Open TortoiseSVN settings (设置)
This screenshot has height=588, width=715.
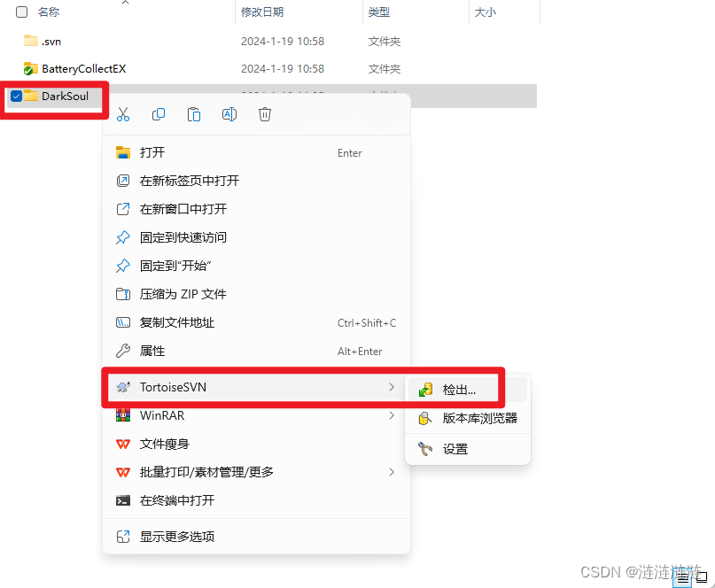click(x=468, y=449)
